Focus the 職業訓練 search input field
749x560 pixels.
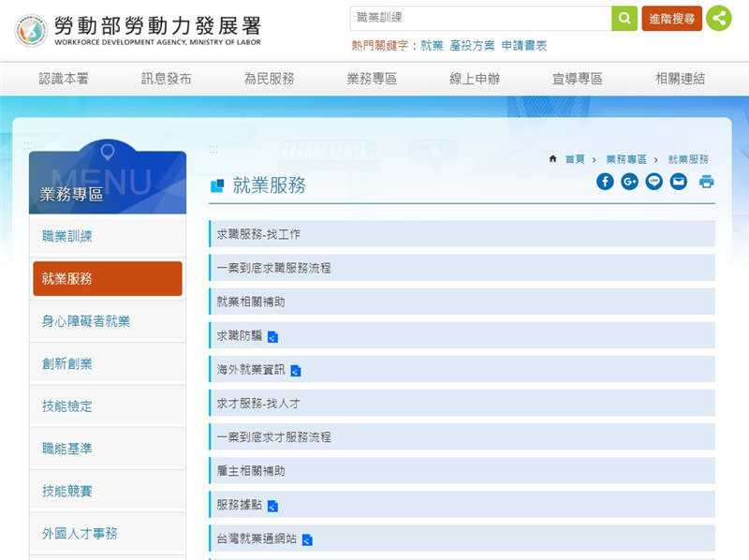point(480,19)
